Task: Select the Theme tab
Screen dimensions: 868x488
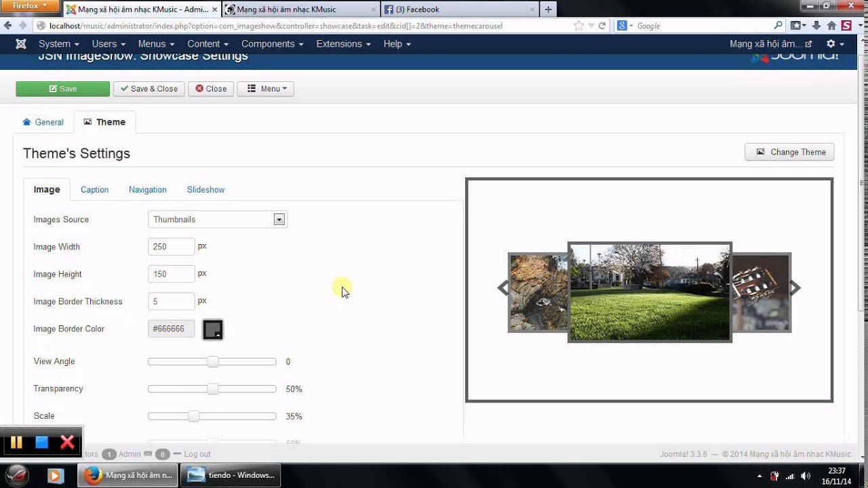Action: tap(104, 122)
